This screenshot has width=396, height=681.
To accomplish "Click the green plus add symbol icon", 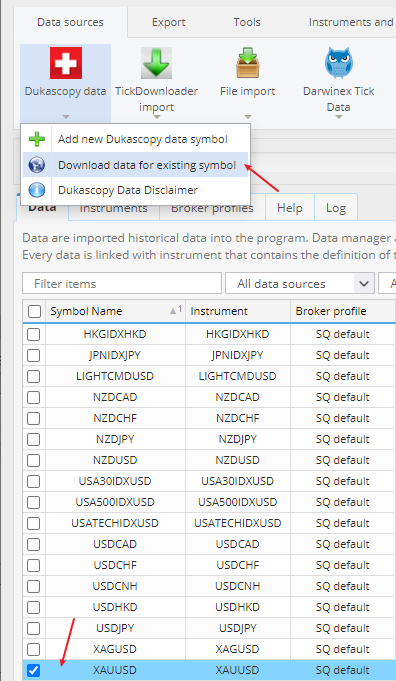I will (37, 139).
